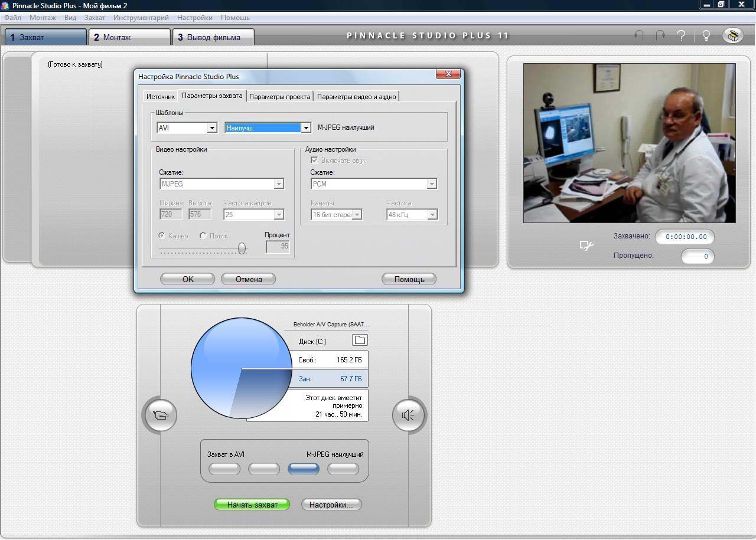
Task: Click the Высота 576 input field
Action: tap(200, 215)
